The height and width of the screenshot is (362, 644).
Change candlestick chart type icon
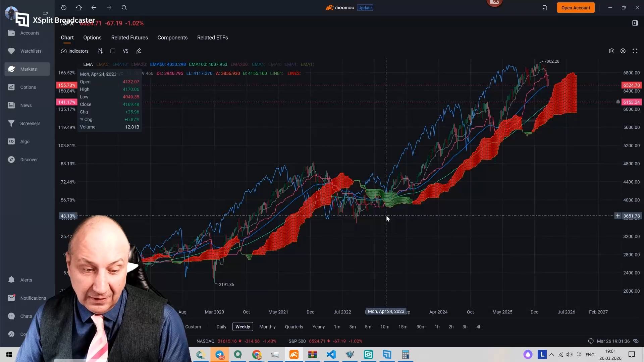(x=100, y=51)
